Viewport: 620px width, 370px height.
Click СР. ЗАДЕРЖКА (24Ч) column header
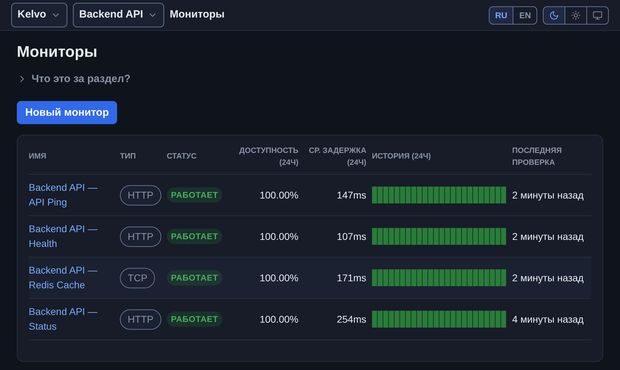(337, 156)
